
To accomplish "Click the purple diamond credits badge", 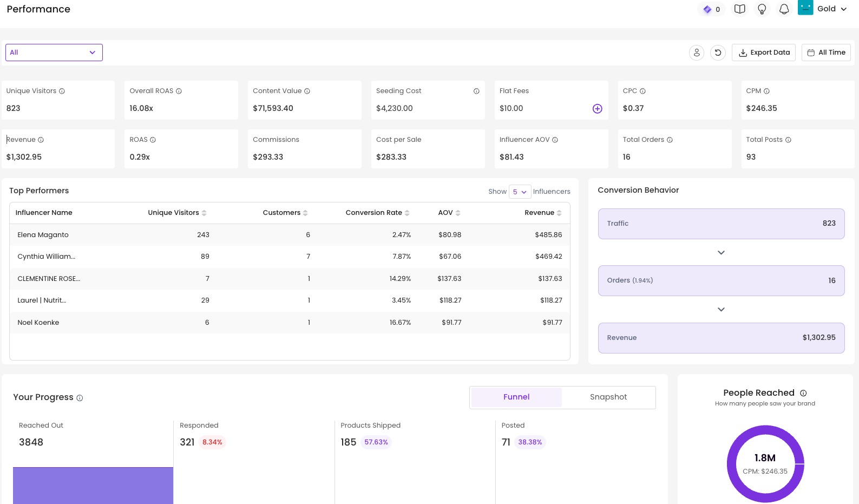I will [x=711, y=9].
